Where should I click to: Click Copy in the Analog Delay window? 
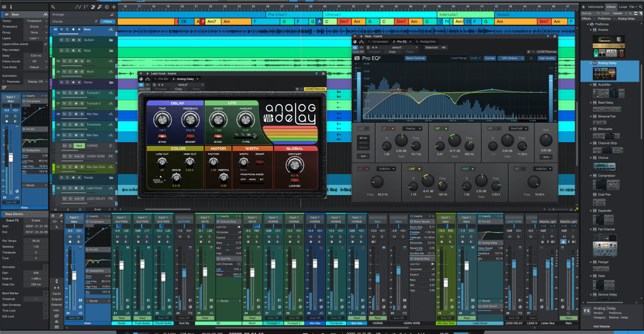178,89
